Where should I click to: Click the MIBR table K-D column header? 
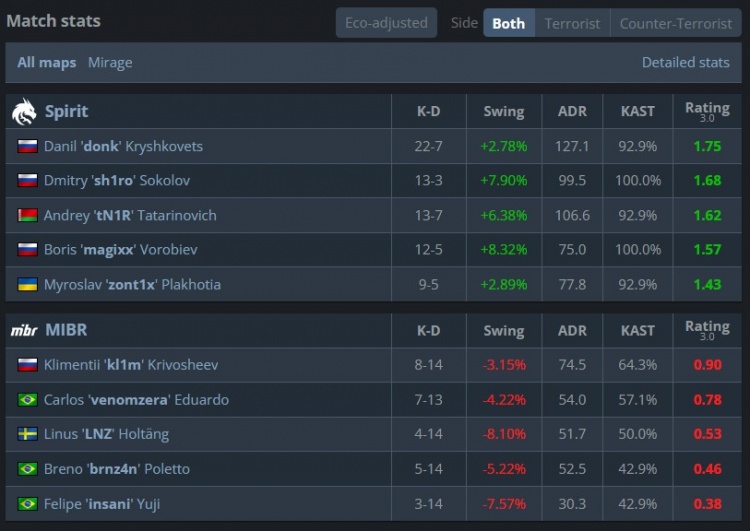[429, 331]
